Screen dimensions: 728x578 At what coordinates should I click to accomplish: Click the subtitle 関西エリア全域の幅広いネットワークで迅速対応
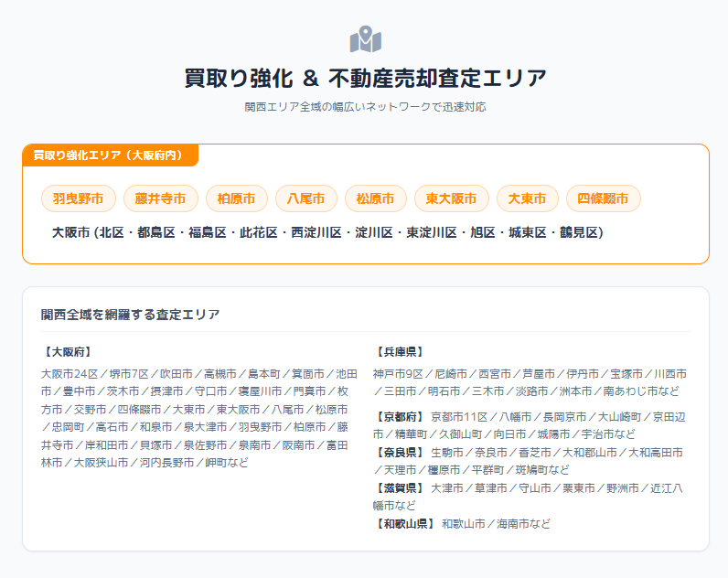tap(366, 107)
